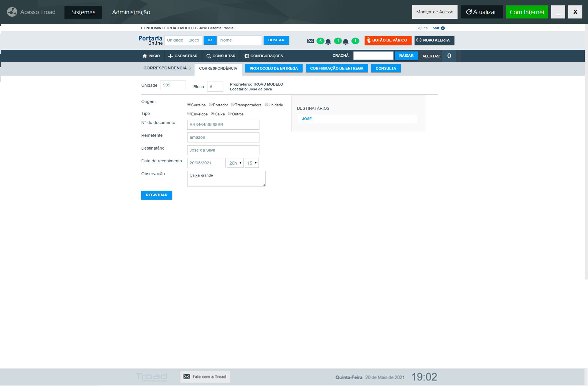This screenshot has height=386, width=588.
Task: Choose Envelope as the type
Action: click(189, 114)
